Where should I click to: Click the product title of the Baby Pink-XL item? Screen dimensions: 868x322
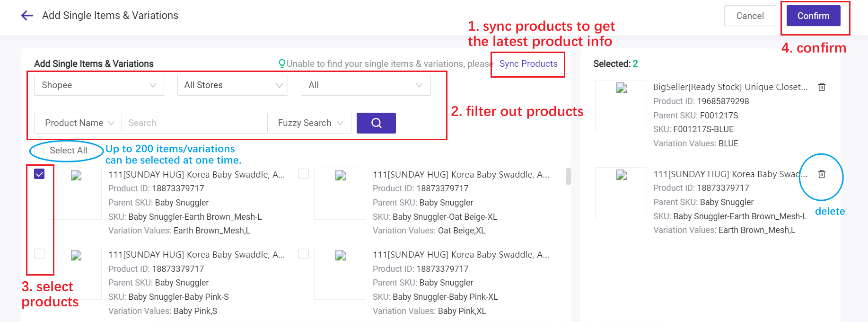(461, 255)
